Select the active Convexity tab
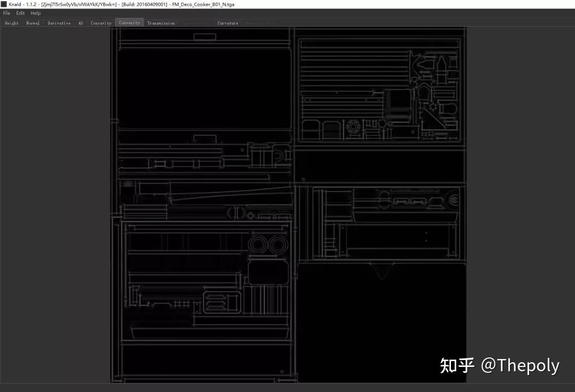Screen dimensions: 575x392 (x=129, y=23)
